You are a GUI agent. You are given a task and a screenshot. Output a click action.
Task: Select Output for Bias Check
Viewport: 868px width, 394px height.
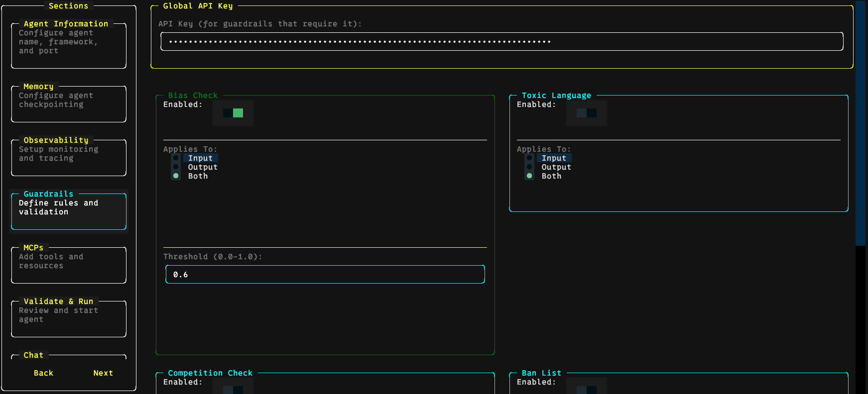click(202, 167)
